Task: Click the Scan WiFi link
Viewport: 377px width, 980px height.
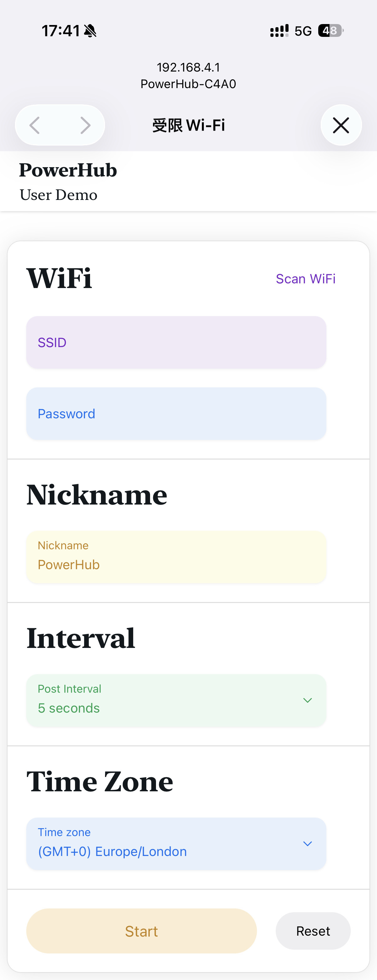Action: tap(305, 279)
